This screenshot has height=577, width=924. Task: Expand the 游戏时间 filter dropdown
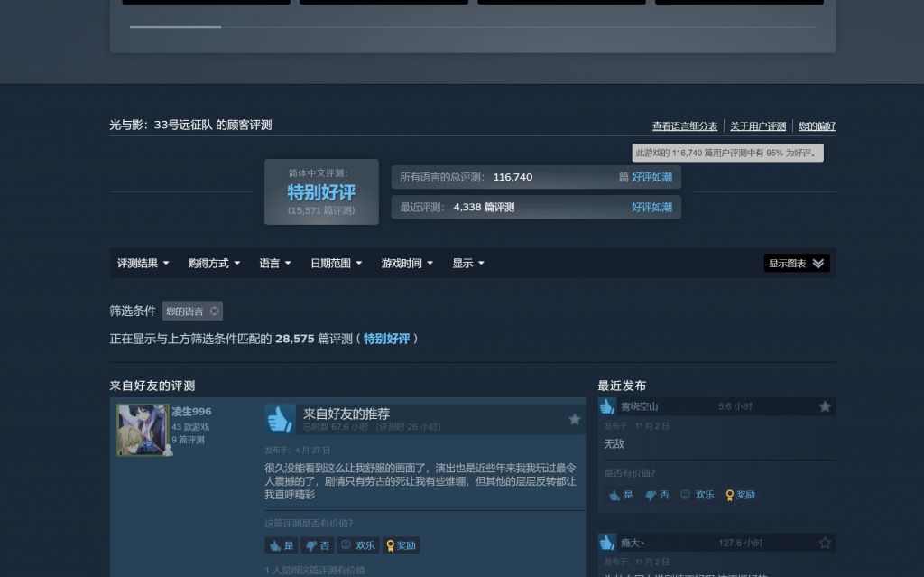pyautogui.click(x=405, y=263)
